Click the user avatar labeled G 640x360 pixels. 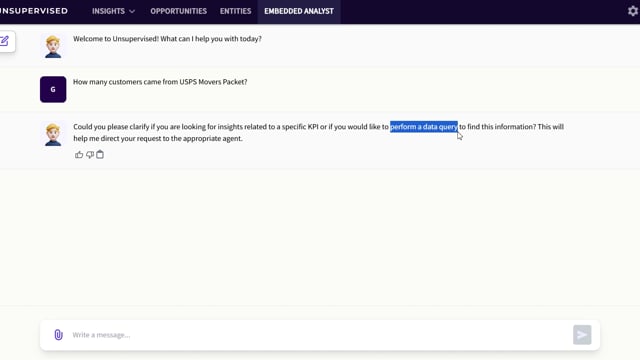(53, 89)
